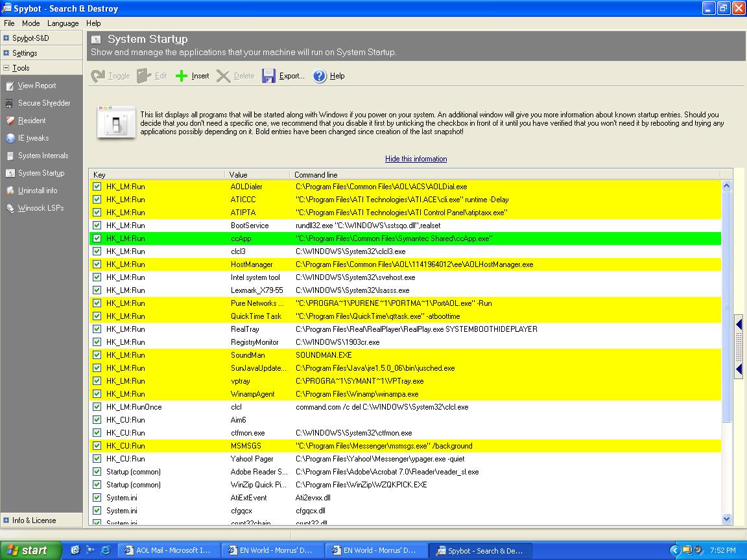The width and height of the screenshot is (747, 560).
Task: Select the System Startup sidebar icon
Action: coord(10,173)
